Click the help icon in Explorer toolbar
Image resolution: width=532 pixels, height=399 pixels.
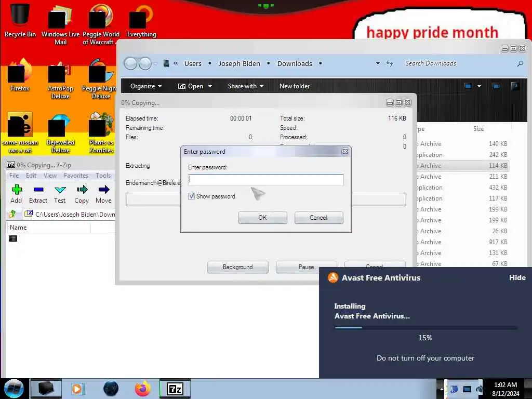click(515, 86)
